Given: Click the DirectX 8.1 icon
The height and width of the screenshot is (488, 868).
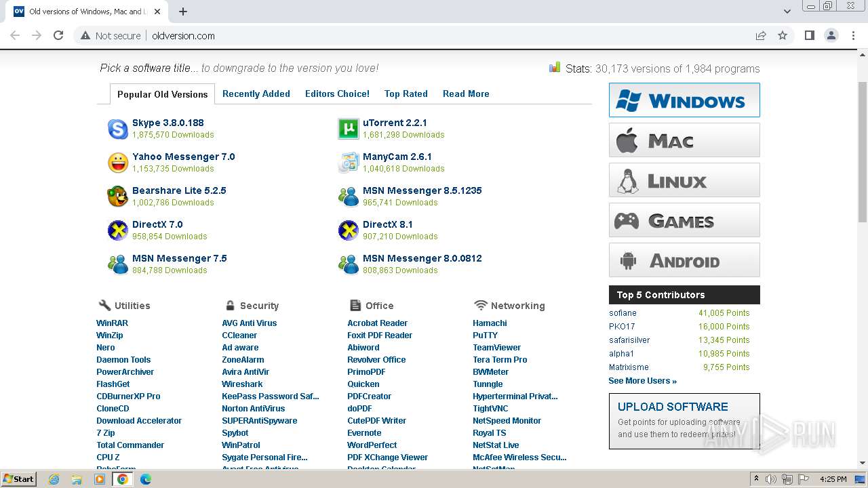Looking at the screenshot, I should point(348,230).
